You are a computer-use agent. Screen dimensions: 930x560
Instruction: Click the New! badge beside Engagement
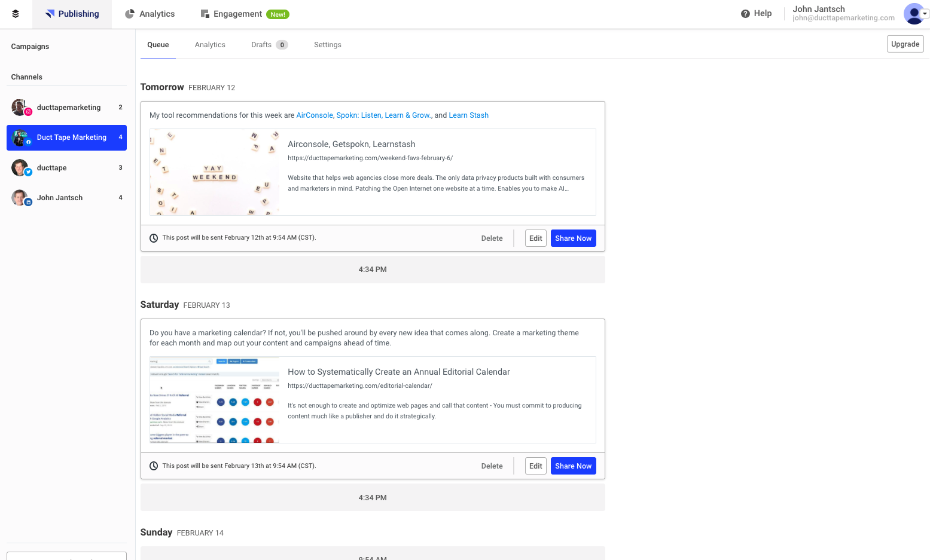tap(278, 14)
